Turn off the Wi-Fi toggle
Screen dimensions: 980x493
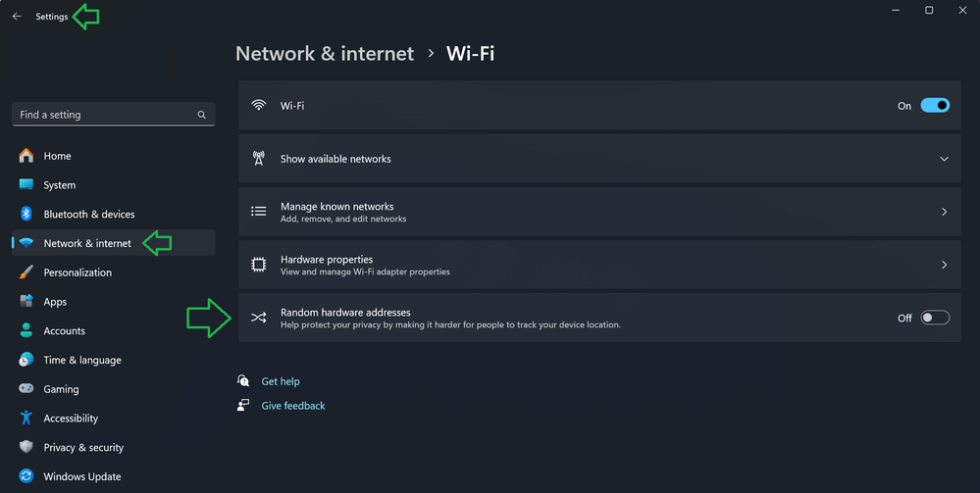tap(935, 106)
